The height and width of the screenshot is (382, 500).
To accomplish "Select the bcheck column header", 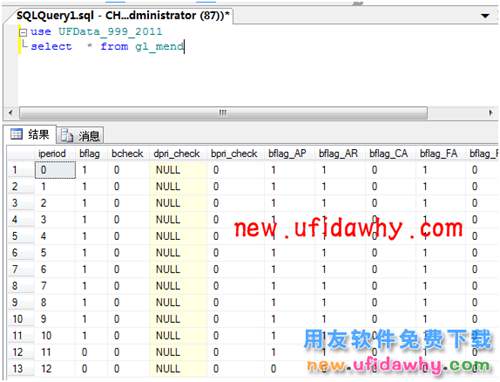I will tap(127, 154).
